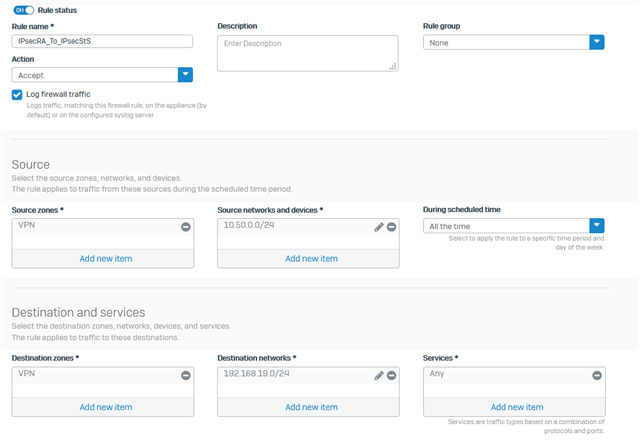This screenshot has width=640, height=445.
Task: Edit the 10.50.0.0/24 source network
Action: pos(379,227)
